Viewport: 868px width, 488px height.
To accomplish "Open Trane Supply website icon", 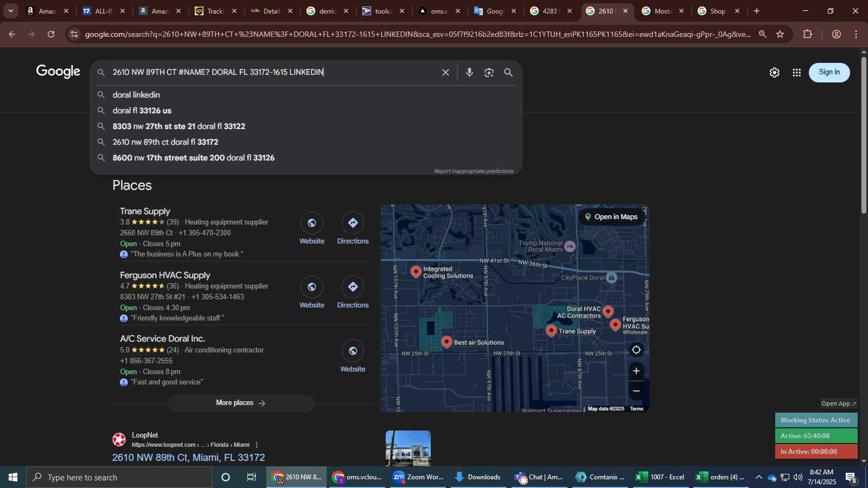I will [312, 223].
